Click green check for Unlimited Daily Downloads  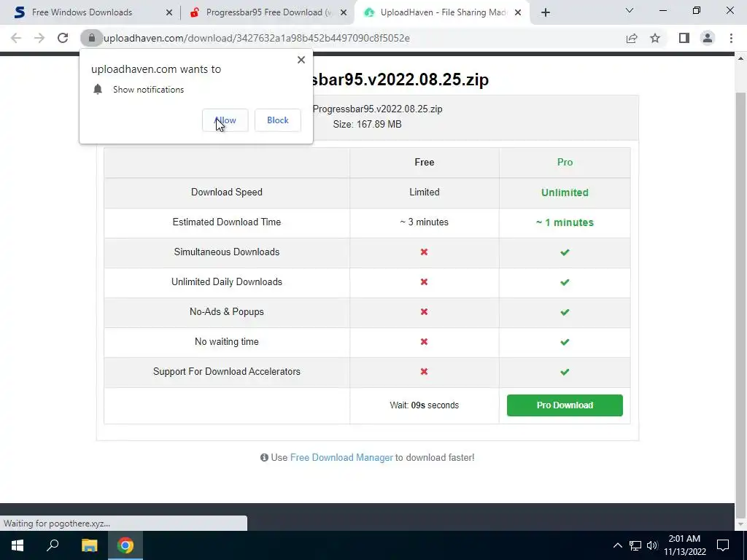click(x=565, y=282)
